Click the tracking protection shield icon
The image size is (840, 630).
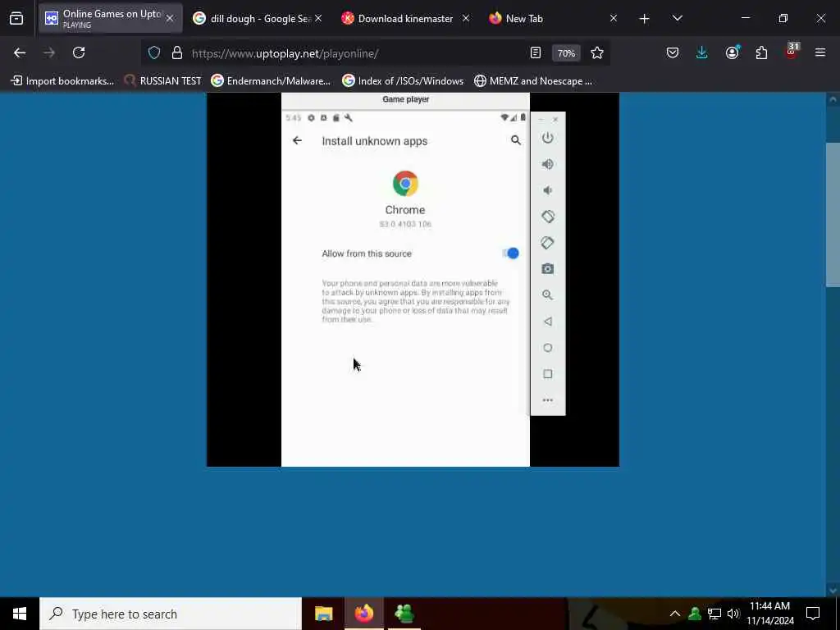coord(154,53)
